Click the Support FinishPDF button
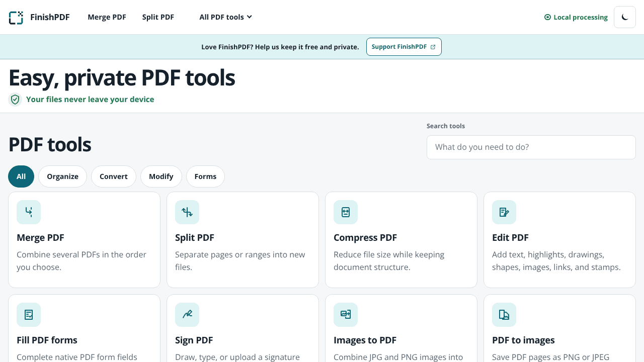The height and width of the screenshot is (362, 644). 404,47
